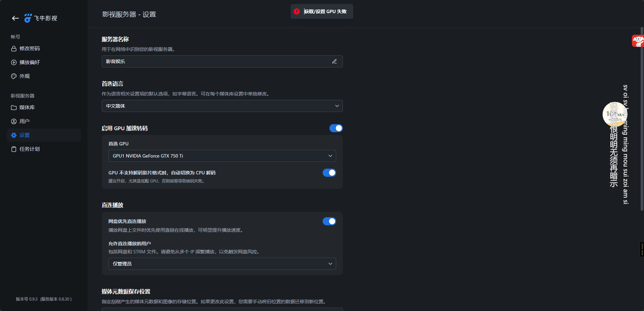Click the 帐号 section header
The image size is (644, 311).
(x=15, y=36)
